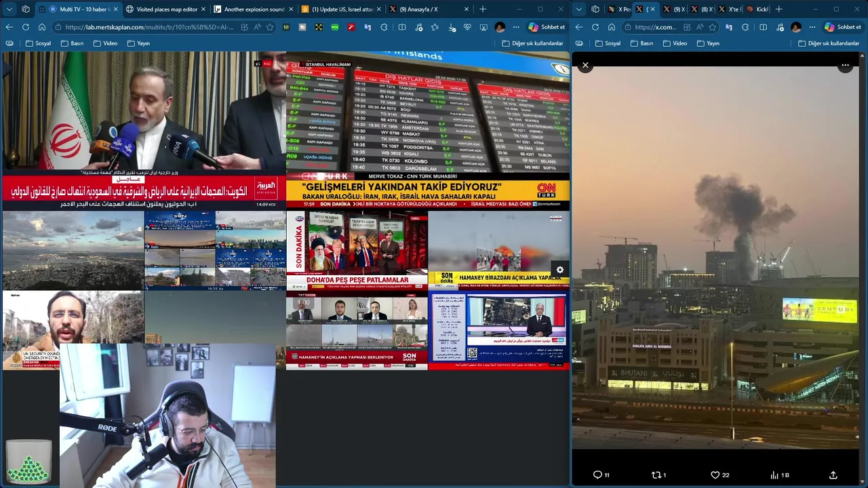This screenshot has width=868, height=488.
Task: Go back in the right browser window
Action: click(578, 27)
